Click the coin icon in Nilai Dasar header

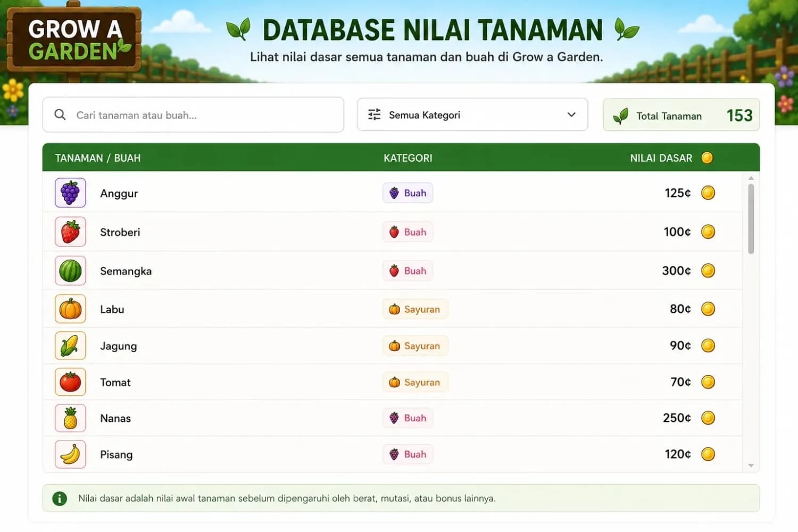pyautogui.click(x=707, y=157)
